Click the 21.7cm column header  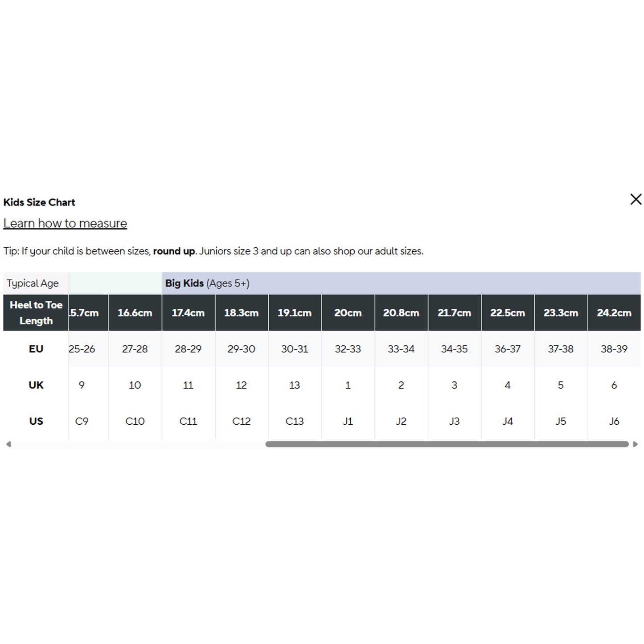click(x=454, y=313)
